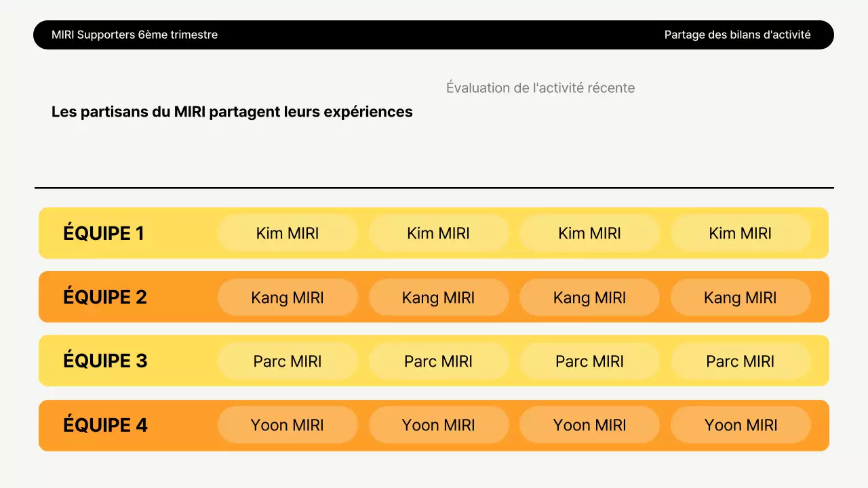Select the 'Évaluation de l'activité récente' subtitle
Screen dimensions: 868x488
point(540,88)
